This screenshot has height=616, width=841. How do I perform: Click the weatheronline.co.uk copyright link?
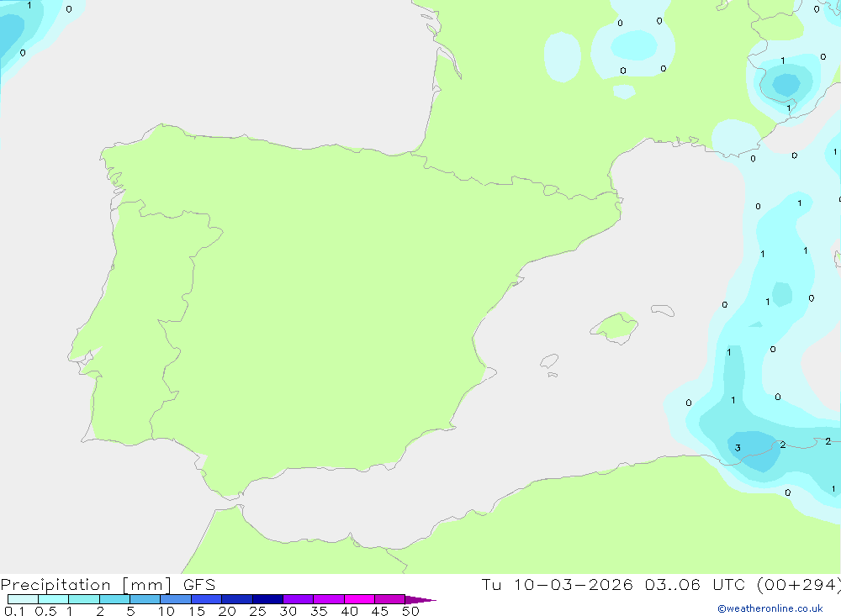pos(770,608)
